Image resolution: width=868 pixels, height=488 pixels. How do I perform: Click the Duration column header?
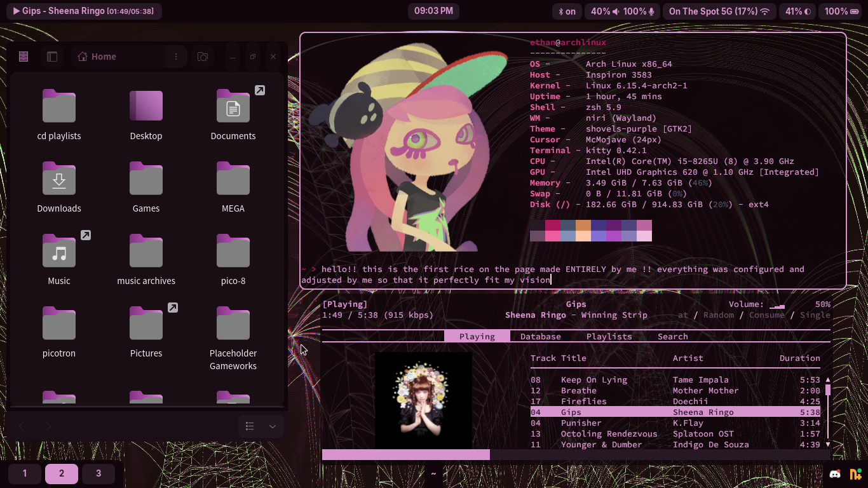(800, 358)
